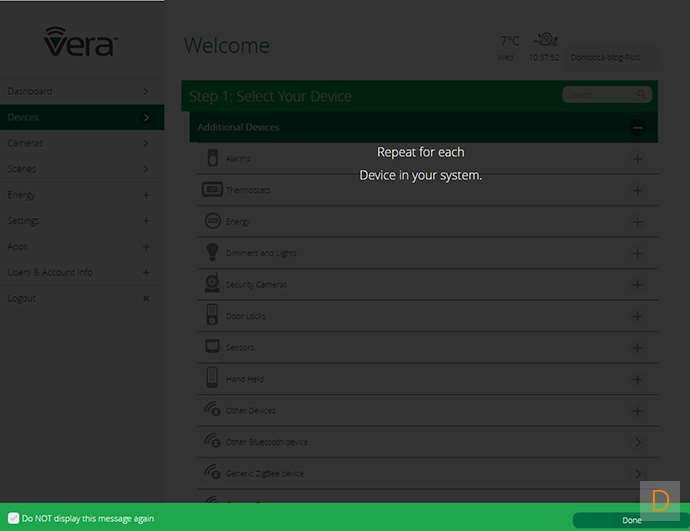Select the Sensors device icon
Viewport: 690px width, 531px height.
(x=212, y=347)
